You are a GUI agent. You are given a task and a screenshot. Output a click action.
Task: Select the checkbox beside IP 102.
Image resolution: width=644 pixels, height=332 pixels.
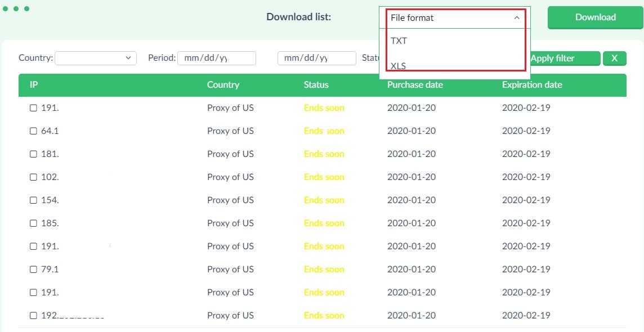pos(33,177)
